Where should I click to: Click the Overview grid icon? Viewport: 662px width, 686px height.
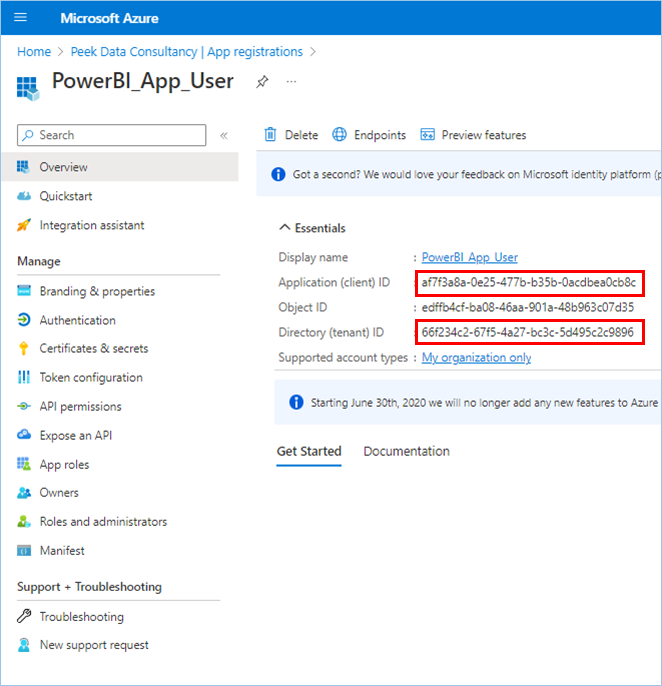(x=23, y=167)
